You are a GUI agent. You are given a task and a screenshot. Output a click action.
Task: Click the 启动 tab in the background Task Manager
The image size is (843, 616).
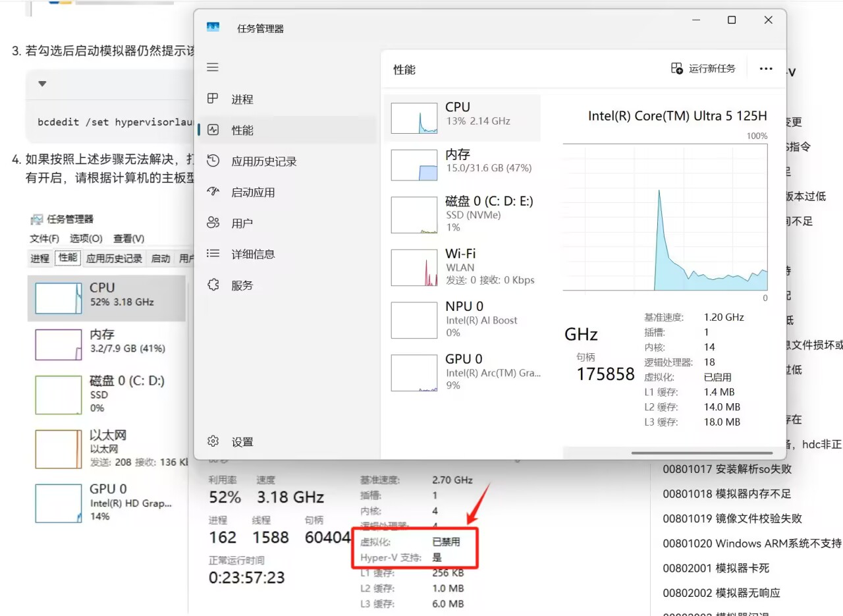pyautogui.click(x=161, y=258)
